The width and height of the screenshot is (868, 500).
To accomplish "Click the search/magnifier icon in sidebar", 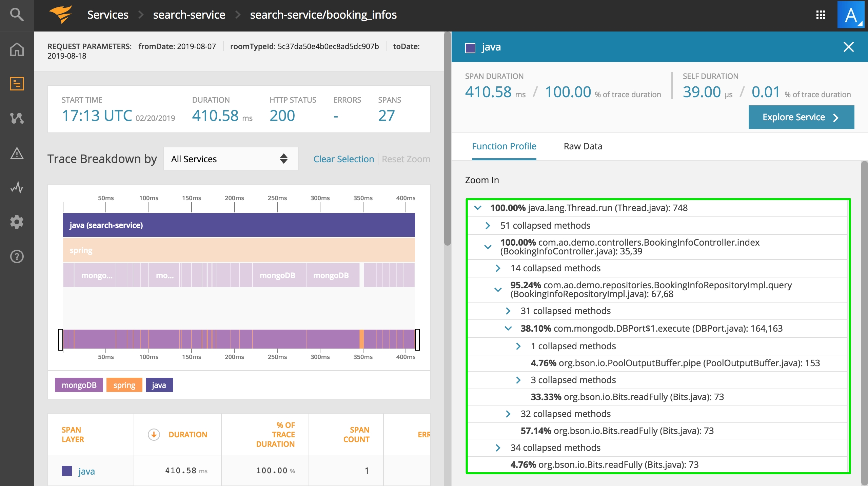I will pyautogui.click(x=16, y=15).
